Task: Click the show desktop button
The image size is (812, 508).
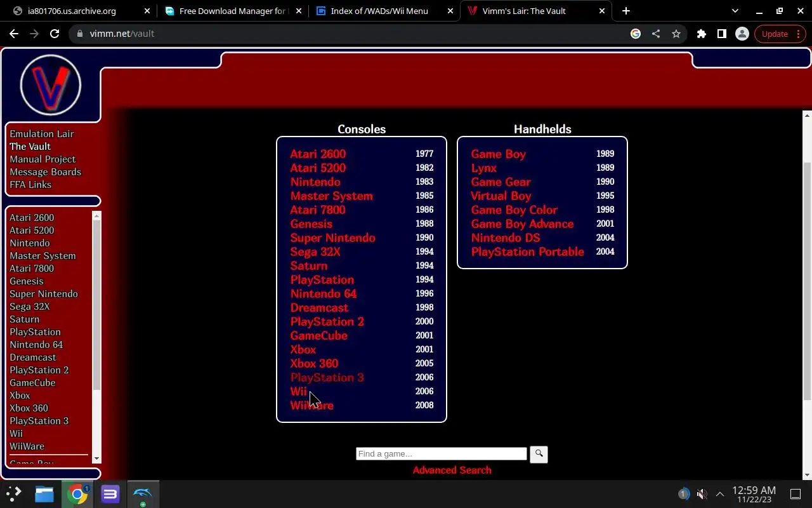Action: (x=796, y=493)
